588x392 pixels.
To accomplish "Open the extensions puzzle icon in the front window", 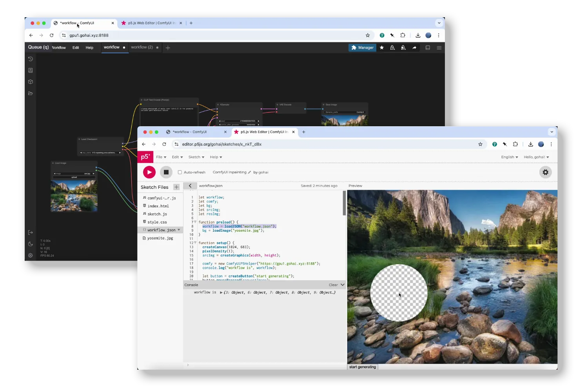I will pyautogui.click(x=515, y=144).
